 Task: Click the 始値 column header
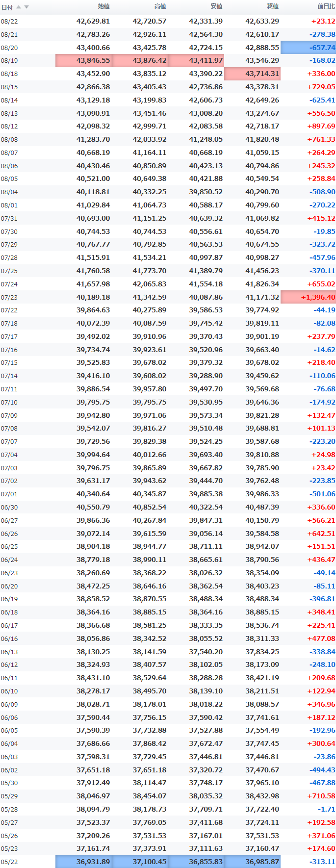click(x=103, y=6)
